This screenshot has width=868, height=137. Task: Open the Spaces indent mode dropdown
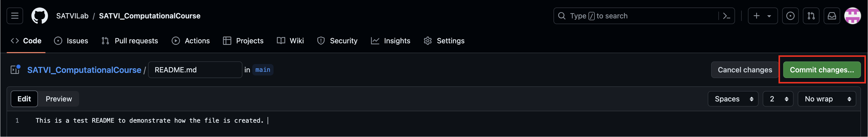pyautogui.click(x=733, y=99)
